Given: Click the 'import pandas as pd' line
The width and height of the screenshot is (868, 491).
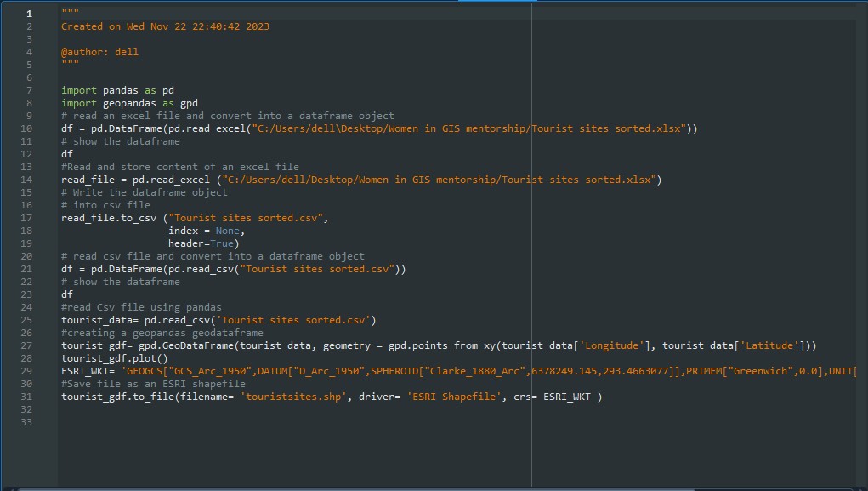Looking at the screenshot, I should [x=117, y=90].
